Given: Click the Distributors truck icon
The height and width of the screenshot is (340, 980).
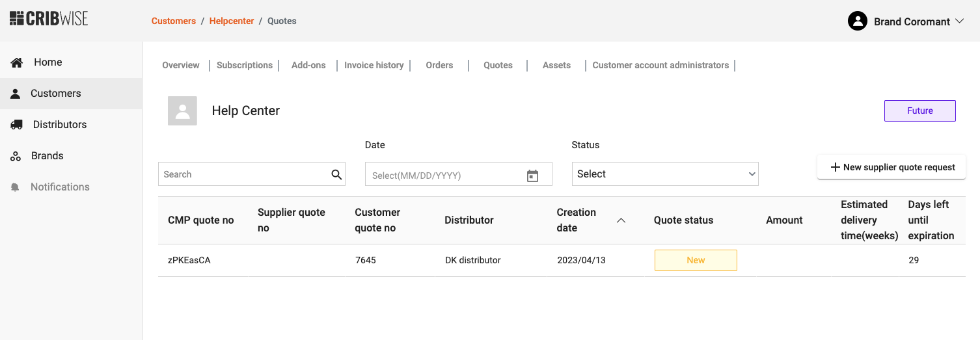Looking at the screenshot, I should [x=17, y=125].
